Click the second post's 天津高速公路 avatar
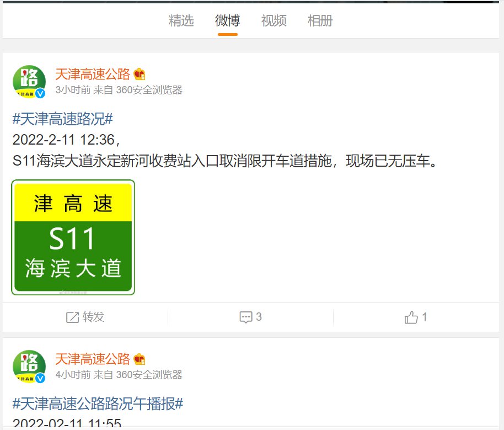The image size is (504, 430). click(x=29, y=367)
